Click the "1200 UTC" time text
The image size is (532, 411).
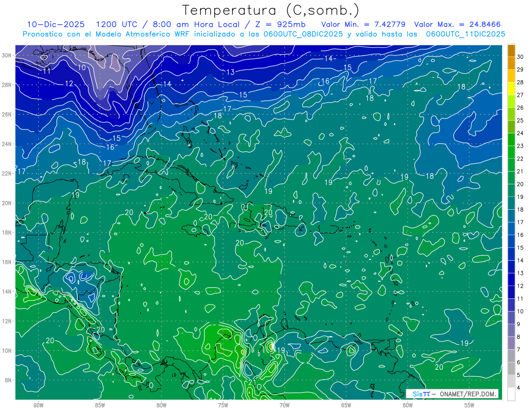117,24
